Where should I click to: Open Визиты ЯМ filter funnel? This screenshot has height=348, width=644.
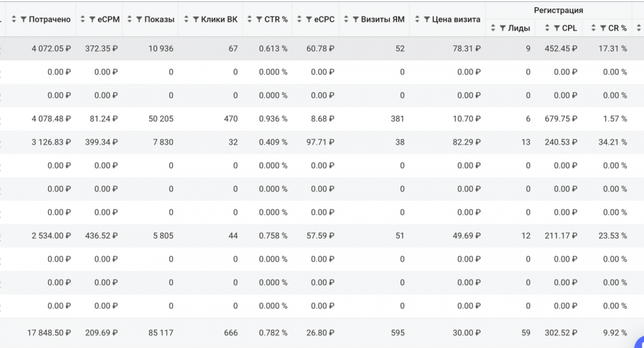(x=355, y=20)
